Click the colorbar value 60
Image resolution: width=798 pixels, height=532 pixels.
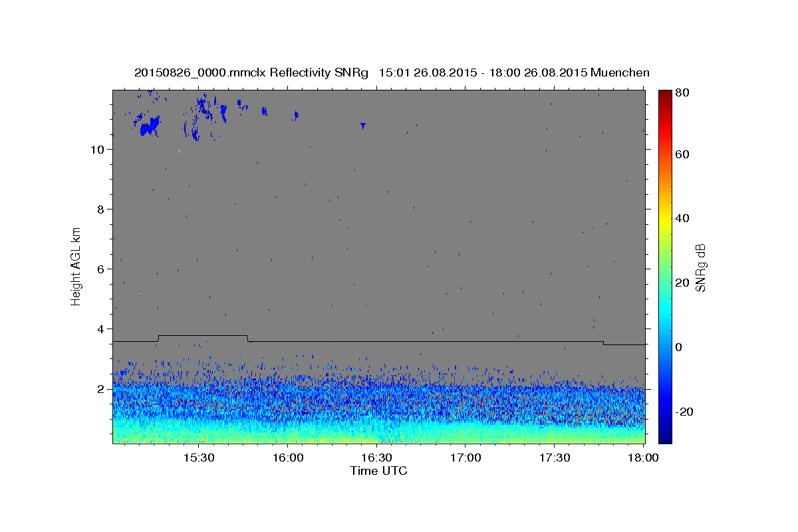[x=684, y=154]
